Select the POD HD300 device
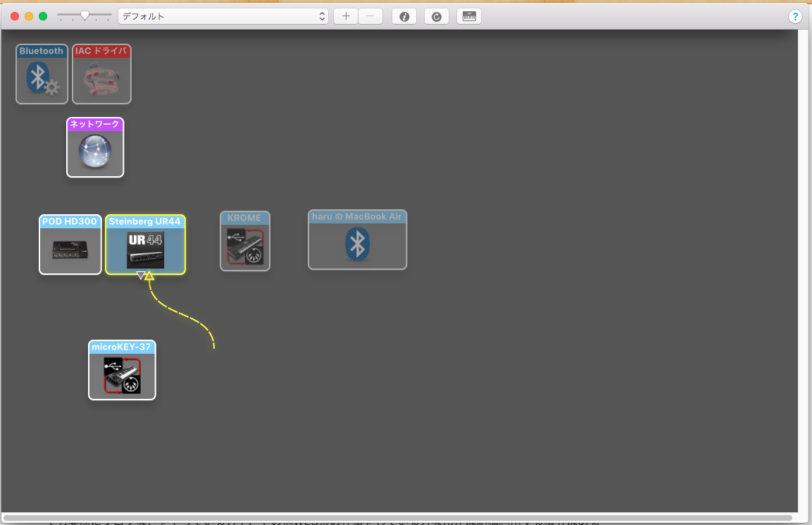 point(70,244)
